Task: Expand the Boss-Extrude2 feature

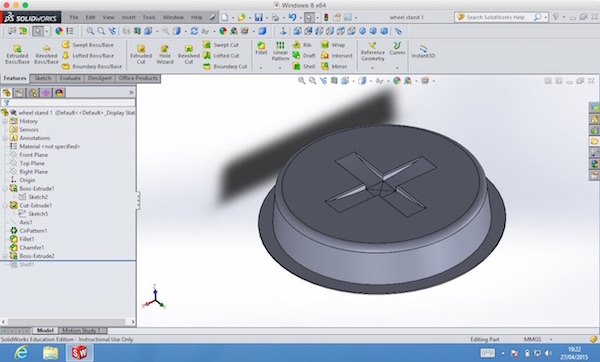Action: (5, 256)
